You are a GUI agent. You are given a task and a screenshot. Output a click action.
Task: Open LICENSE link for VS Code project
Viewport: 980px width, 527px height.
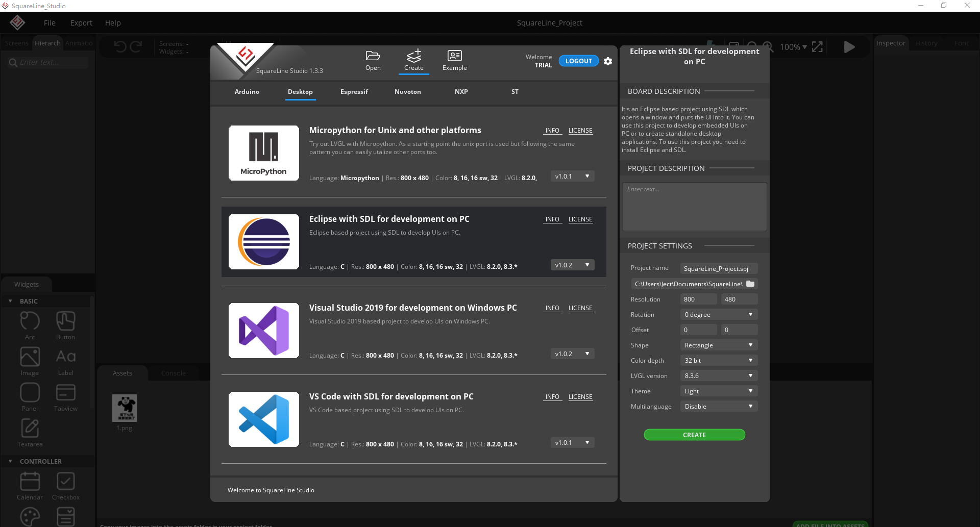pyautogui.click(x=580, y=397)
